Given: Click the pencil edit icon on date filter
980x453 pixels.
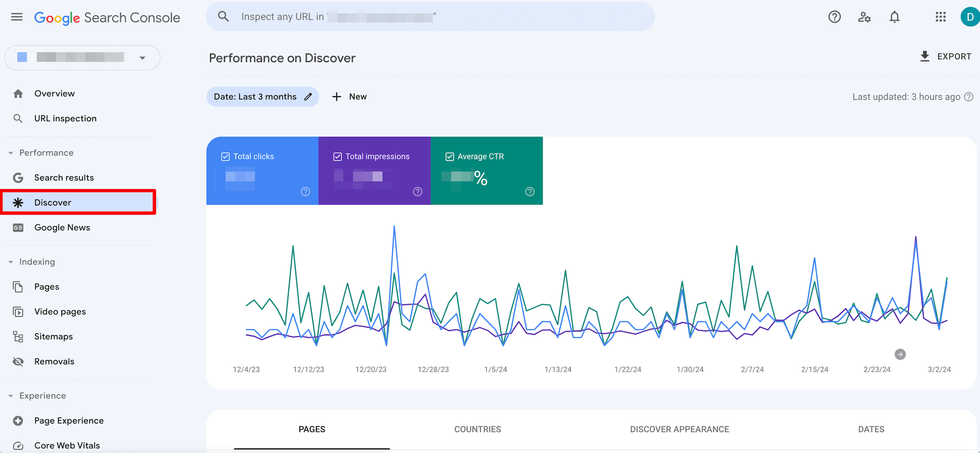Looking at the screenshot, I should [x=308, y=97].
